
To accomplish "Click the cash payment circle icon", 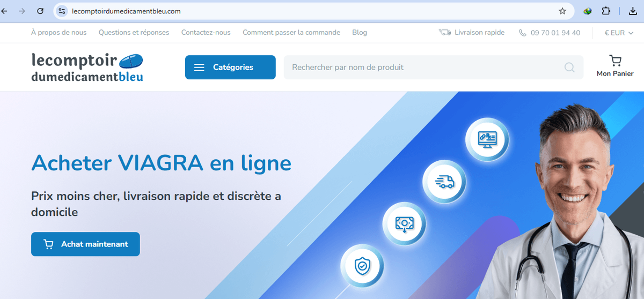I will (x=404, y=223).
